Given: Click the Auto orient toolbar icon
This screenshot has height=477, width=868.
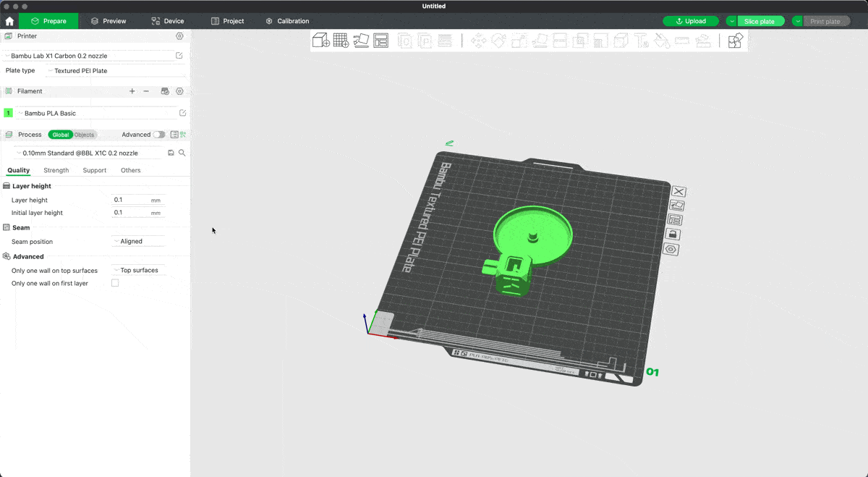Looking at the screenshot, I should pyautogui.click(x=361, y=41).
